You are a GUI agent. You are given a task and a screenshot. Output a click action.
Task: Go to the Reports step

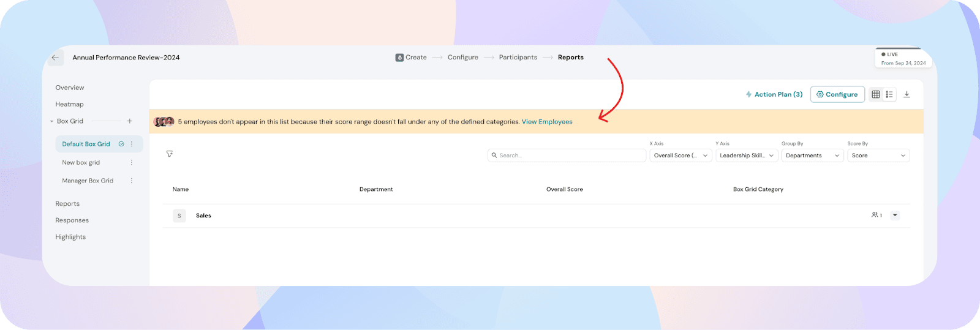click(x=571, y=58)
